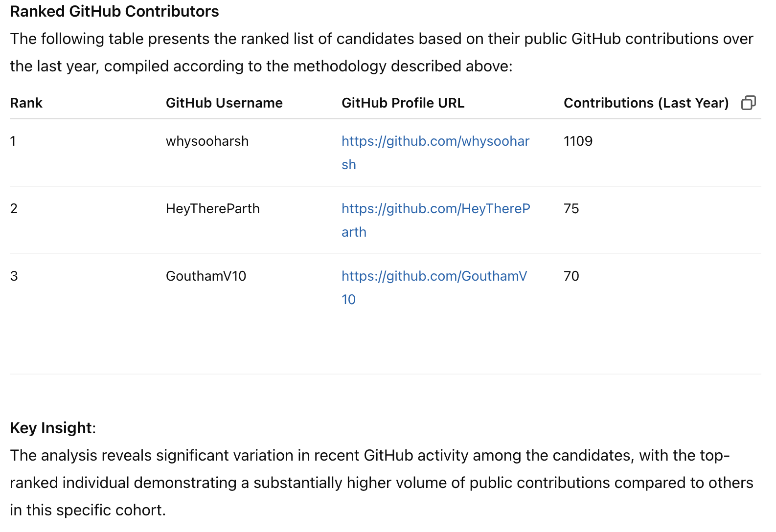Click the 1109 contributions value
The height and width of the screenshot is (532, 776).
coord(578,141)
